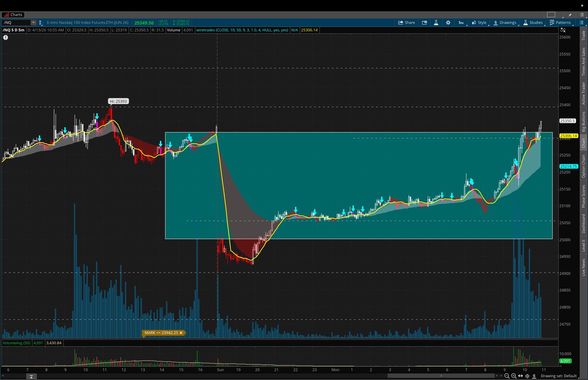588x380 pixels.
Task: Zoom out with the minus magnifier icon
Action: 508,376
